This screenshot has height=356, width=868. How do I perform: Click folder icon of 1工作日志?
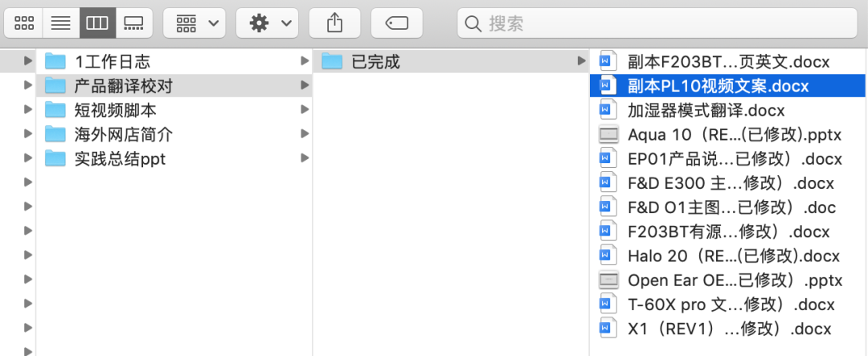point(55,61)
